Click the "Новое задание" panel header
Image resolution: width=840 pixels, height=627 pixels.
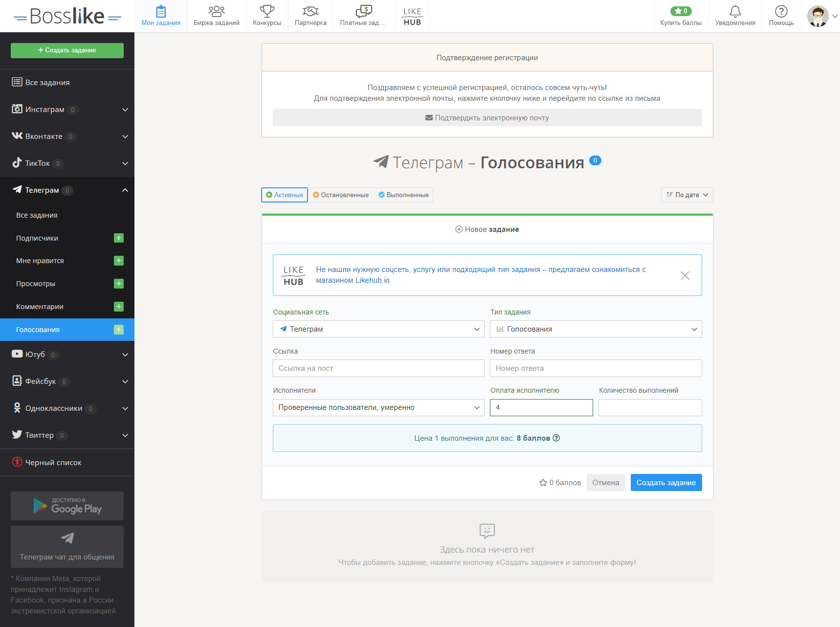point(487,229)
